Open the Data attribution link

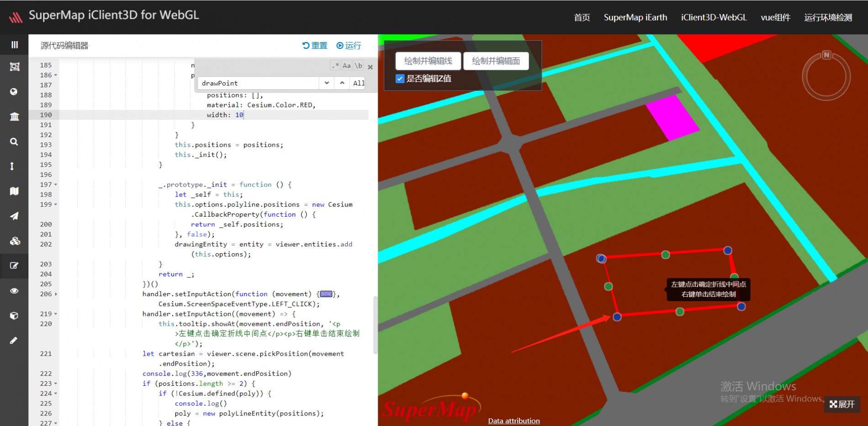coord(514,421)
